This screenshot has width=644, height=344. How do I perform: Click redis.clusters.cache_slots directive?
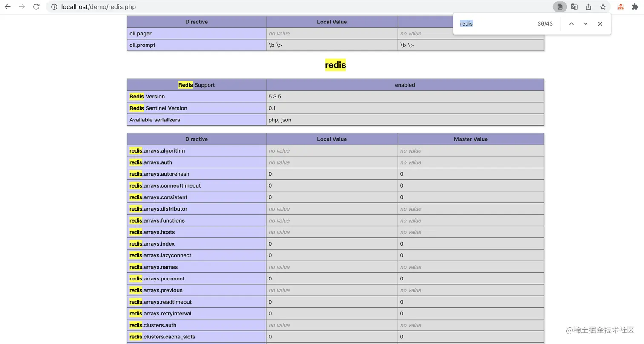point(162,337)
